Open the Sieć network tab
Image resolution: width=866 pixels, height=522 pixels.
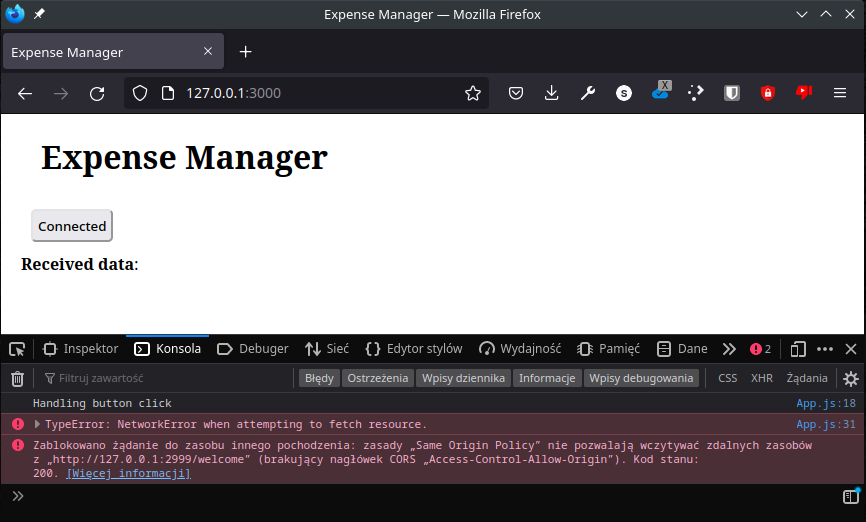tap(327, 349)
